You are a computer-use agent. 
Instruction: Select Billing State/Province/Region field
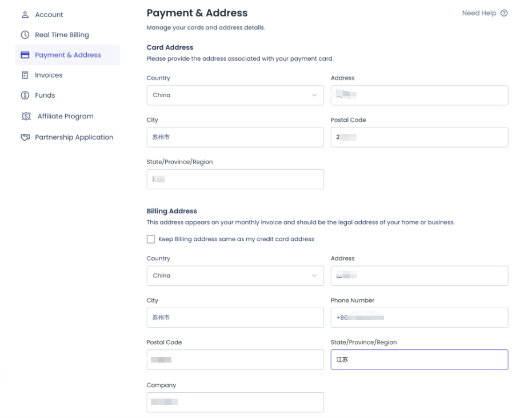tap(419, 360)
